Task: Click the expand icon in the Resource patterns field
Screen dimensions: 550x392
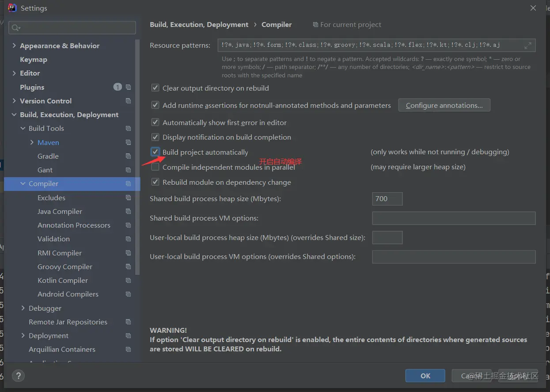Action: pos(528,46)
